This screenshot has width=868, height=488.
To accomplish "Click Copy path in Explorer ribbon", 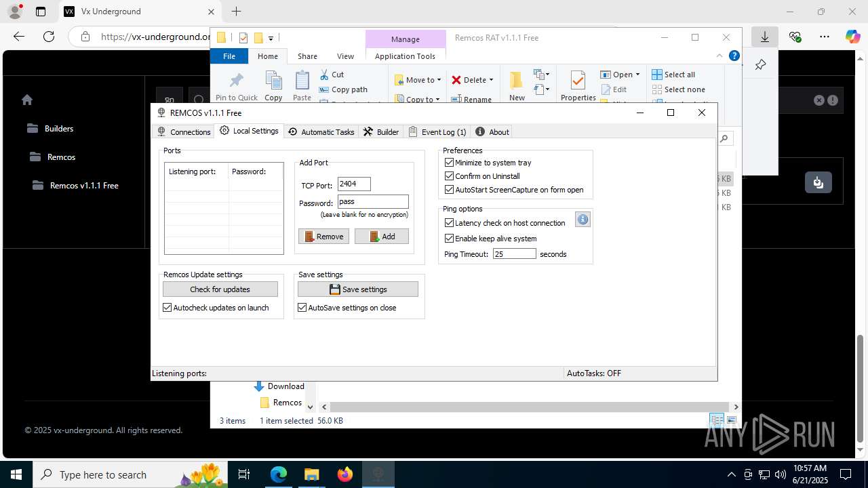I will point(343,89).
